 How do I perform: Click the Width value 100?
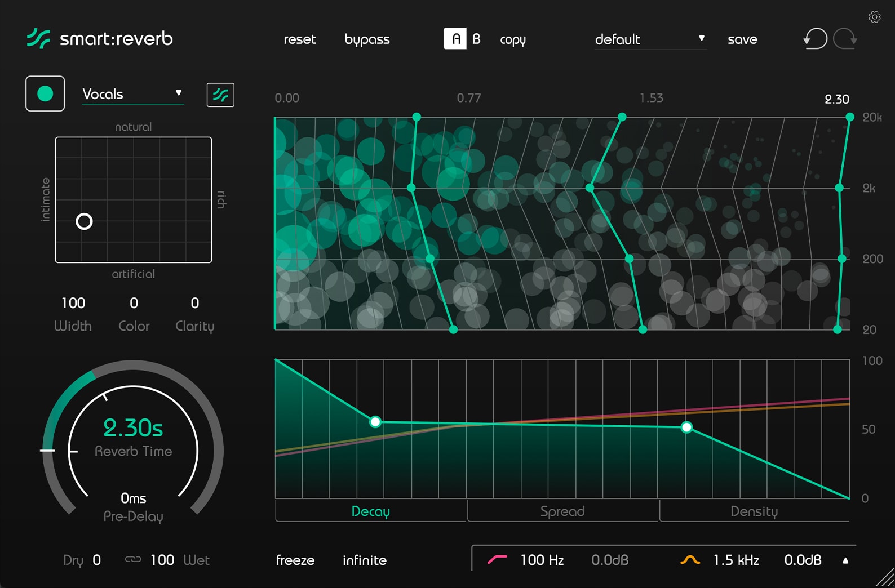(73, 303)
